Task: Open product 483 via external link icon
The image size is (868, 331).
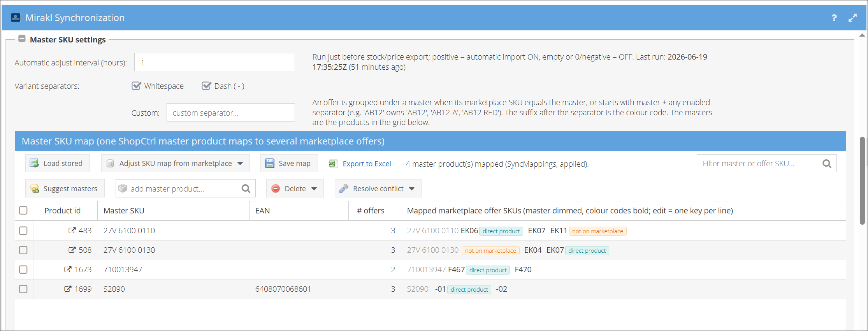Action: click(x=72, y=230)
